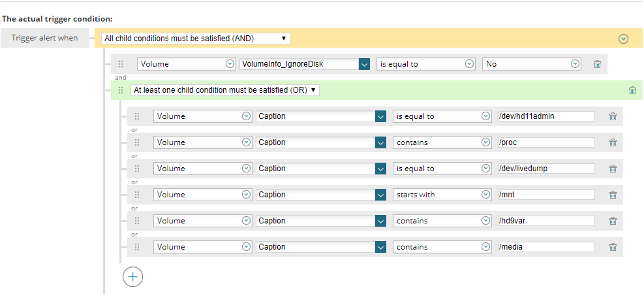Remove the /dev/livedump condition via trash icon

click(x=613, y=169)
